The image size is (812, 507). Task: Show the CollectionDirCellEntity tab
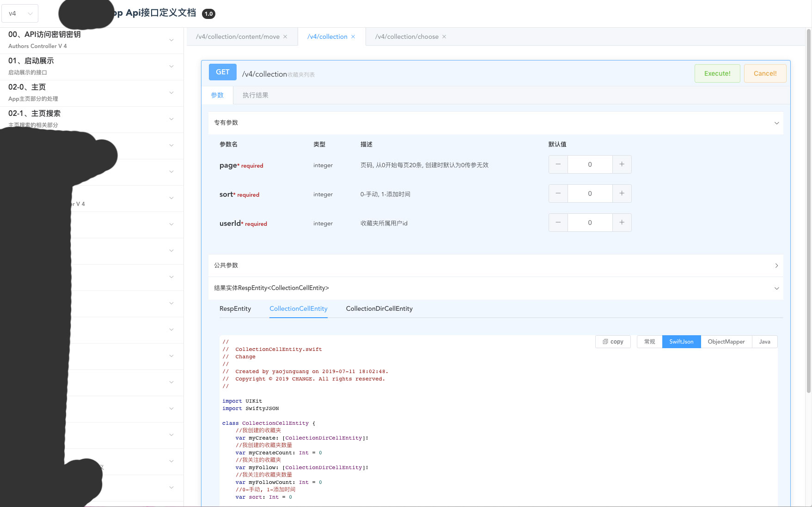point(379,308)
